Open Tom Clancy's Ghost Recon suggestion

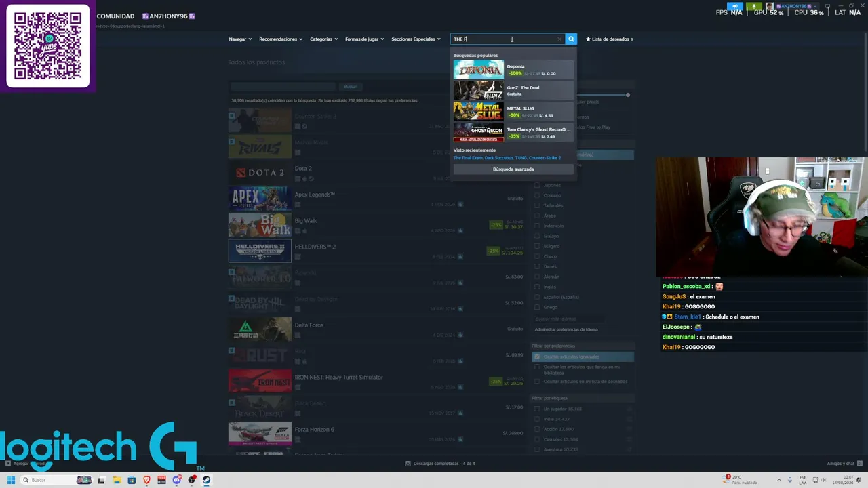pos(513,132)
